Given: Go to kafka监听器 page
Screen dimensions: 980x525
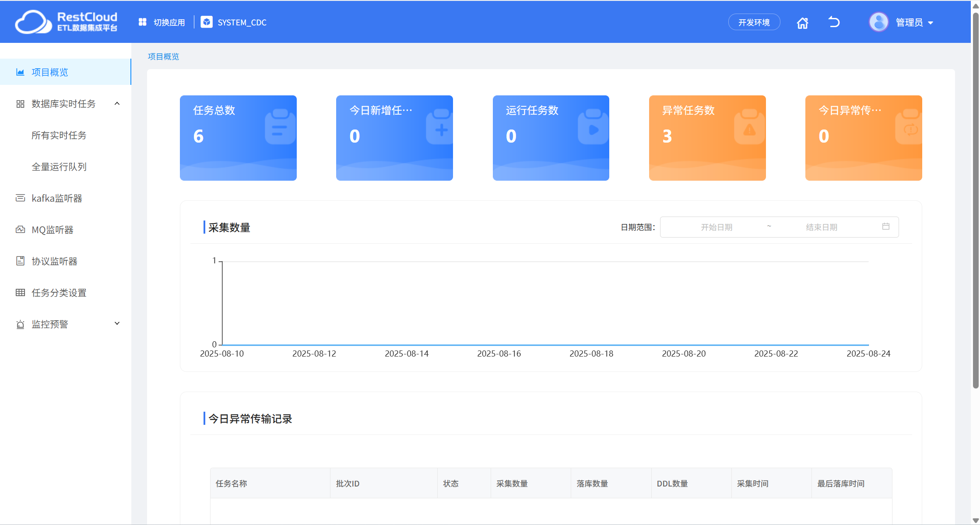Looking at the screenshot, I should 56,198.
